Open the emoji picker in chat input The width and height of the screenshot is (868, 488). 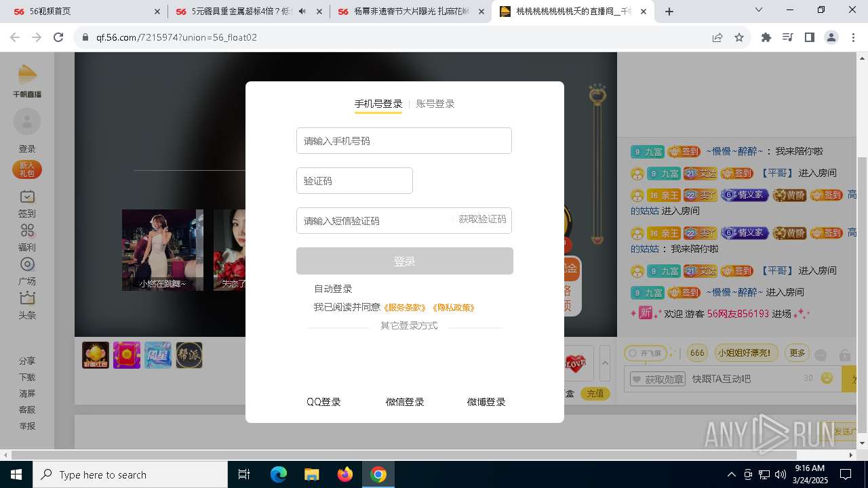(827, 378)
